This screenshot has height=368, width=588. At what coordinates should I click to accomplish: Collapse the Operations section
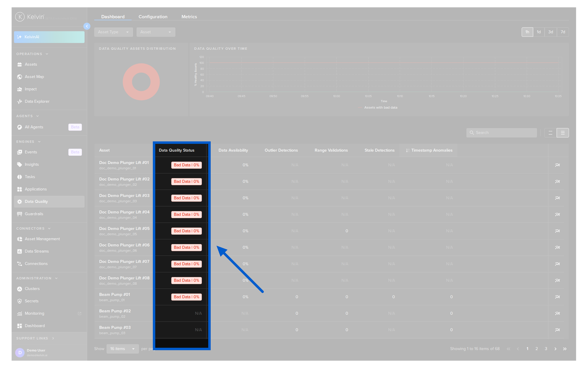[x=32, y=54]
